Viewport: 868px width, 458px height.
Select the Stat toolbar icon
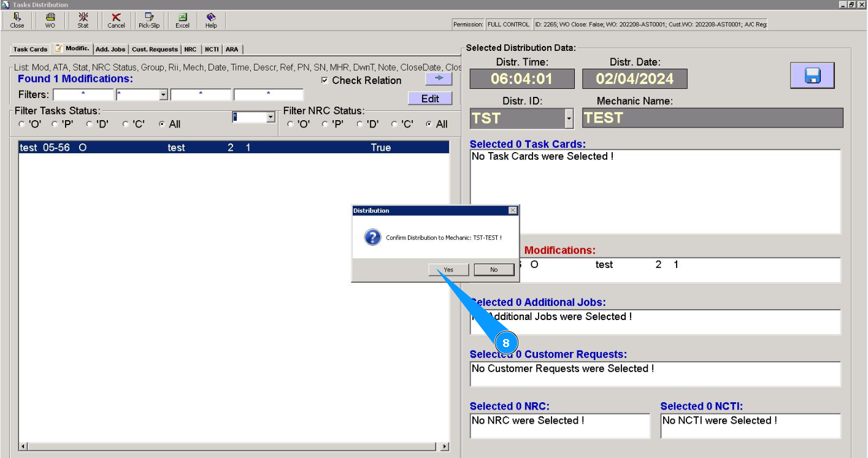(83, 20)
